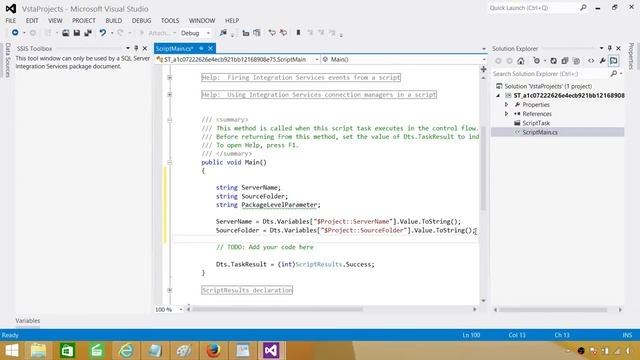Open Internet Explorer from the taskbar

126,350
